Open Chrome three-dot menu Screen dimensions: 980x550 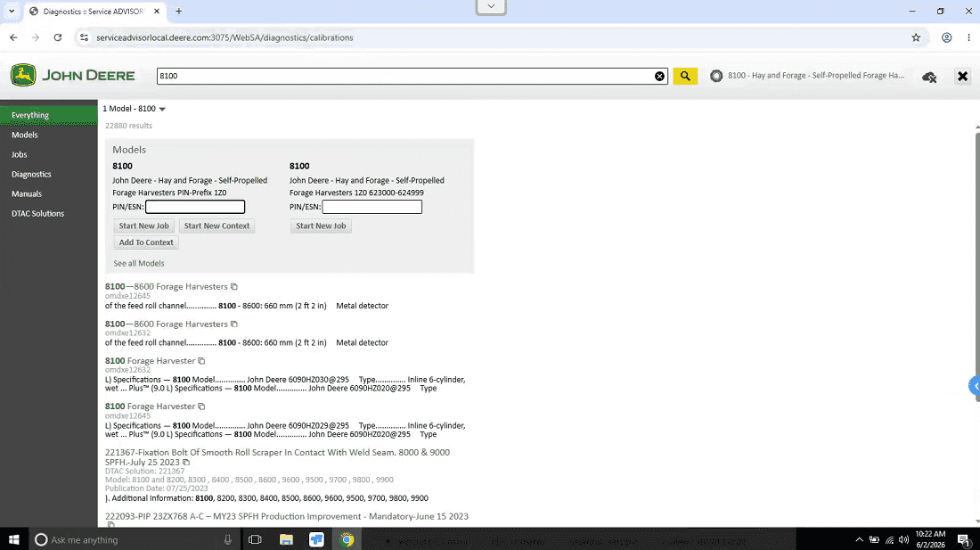968,37
